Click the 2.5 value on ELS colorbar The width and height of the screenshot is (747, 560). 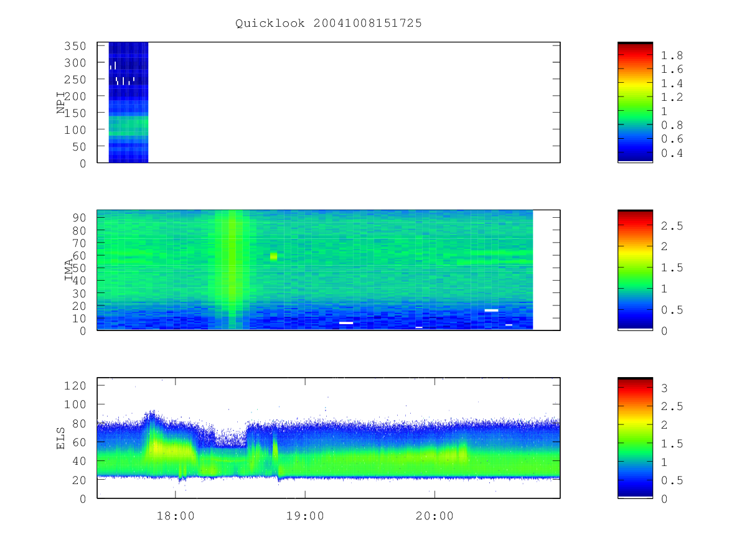[672, 406]
